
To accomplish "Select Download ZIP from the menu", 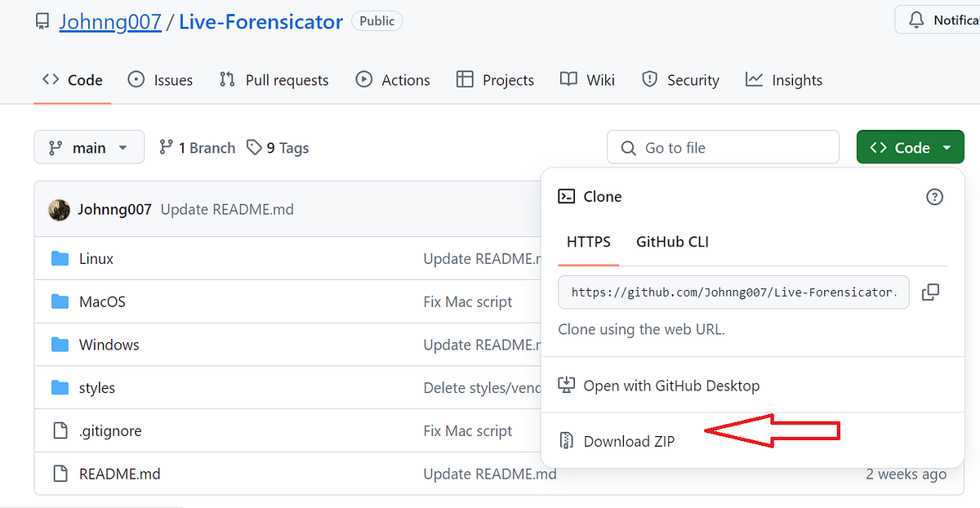I will 629,441.
